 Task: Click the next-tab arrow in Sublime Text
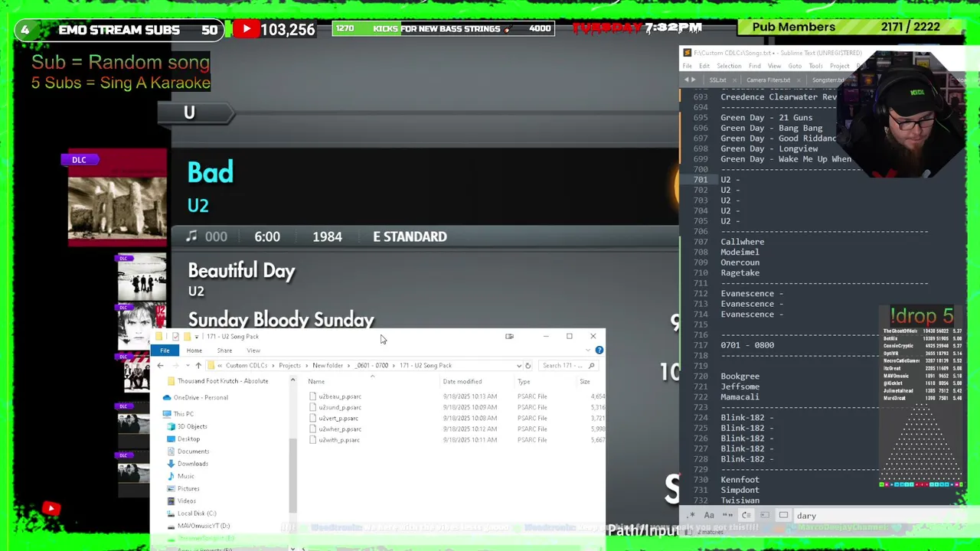tap(694, 80)
